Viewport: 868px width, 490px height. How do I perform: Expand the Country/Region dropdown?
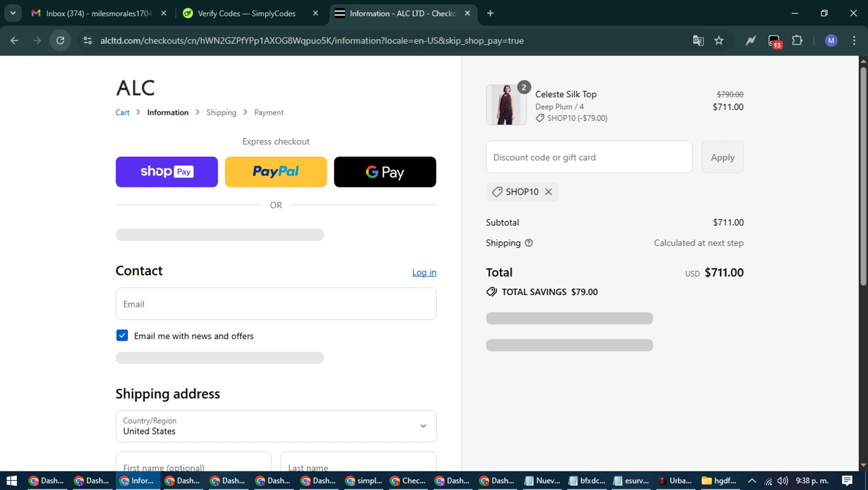pyautogui.click(x=276, y=426)
